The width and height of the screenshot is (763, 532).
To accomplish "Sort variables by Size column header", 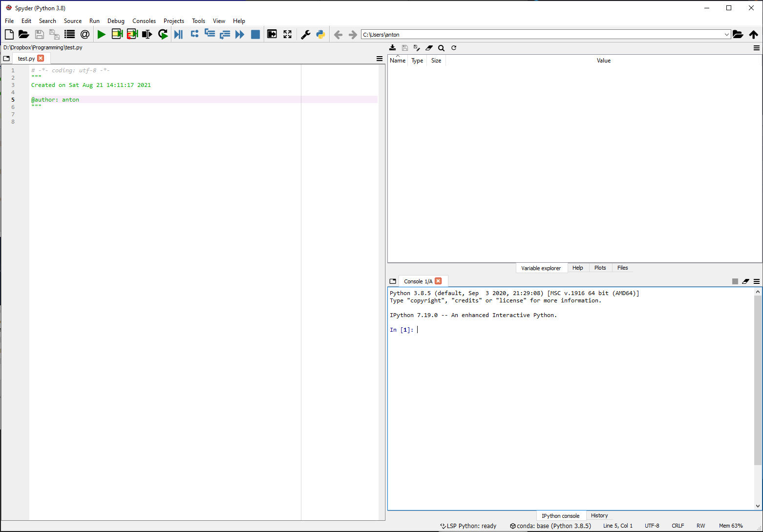I will click(436, 61).
